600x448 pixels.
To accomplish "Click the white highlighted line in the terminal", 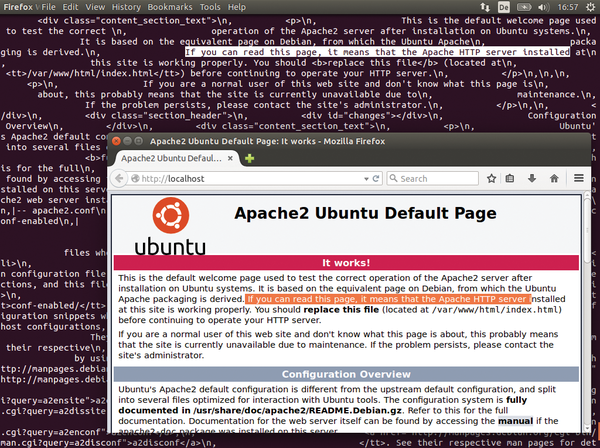I will pos(377,52).
